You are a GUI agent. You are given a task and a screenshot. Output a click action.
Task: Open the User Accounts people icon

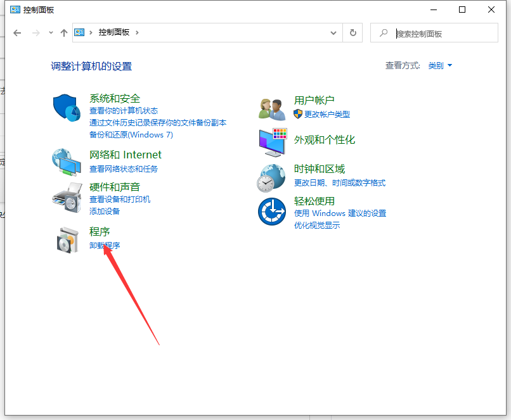(273, 108)
